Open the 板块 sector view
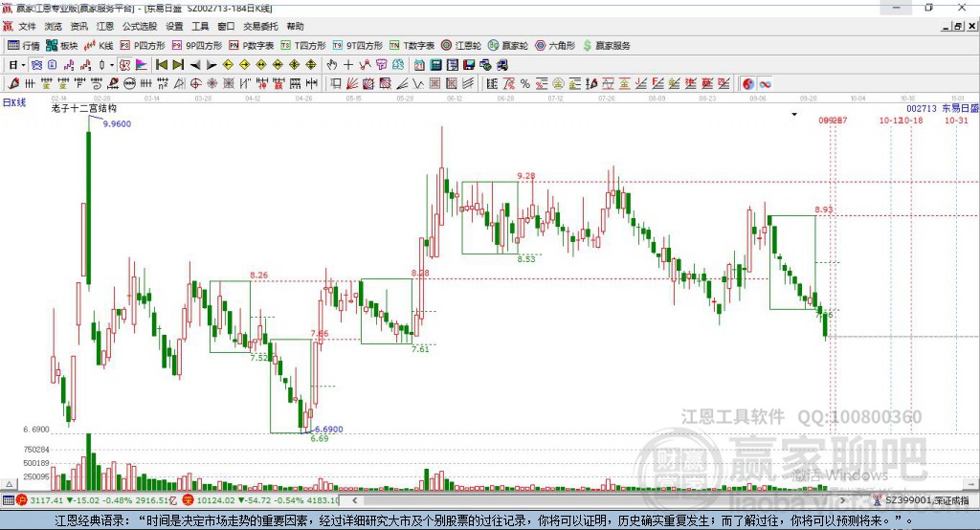980x530 pixels. pyautogui.click(x=61, y=46)
